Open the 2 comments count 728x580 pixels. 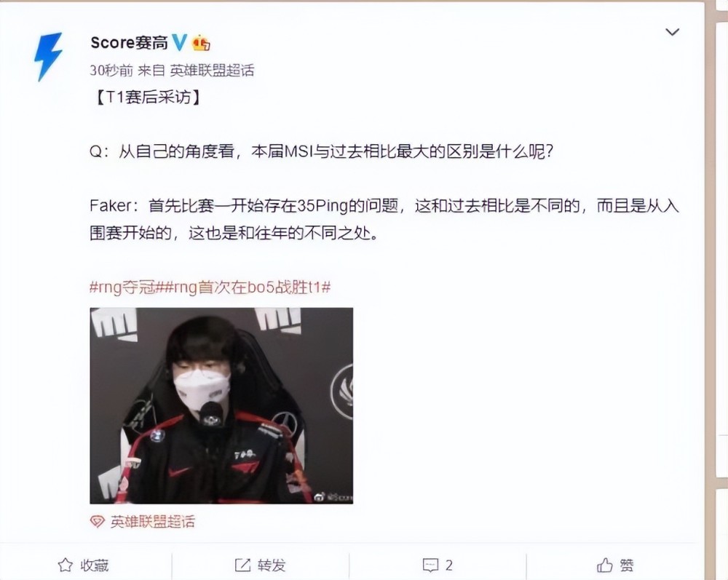click(448, 565)
